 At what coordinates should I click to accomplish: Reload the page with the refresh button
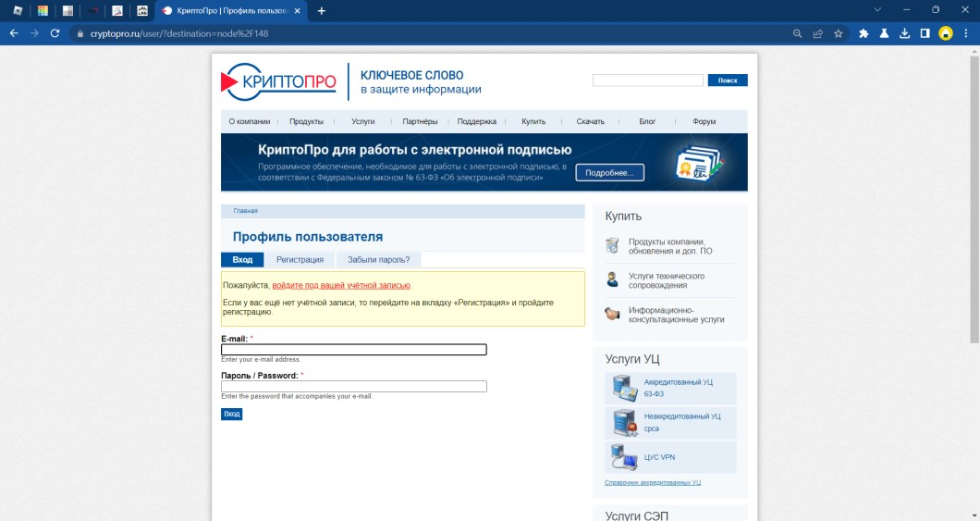[55, 33]
